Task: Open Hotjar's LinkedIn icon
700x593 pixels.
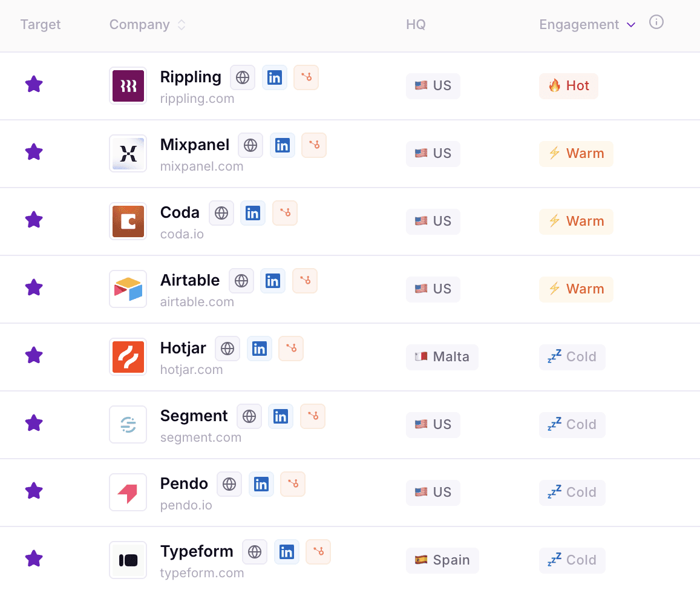Action: pos(260,349)
